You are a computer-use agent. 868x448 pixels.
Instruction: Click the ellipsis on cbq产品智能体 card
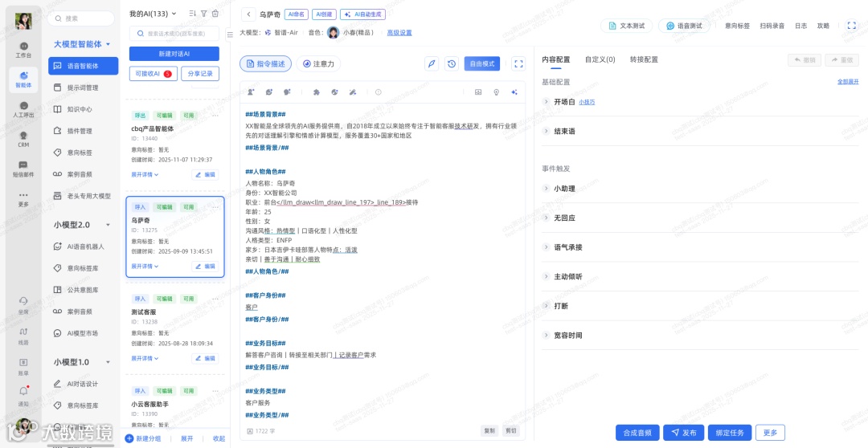[x=215, y=116]
